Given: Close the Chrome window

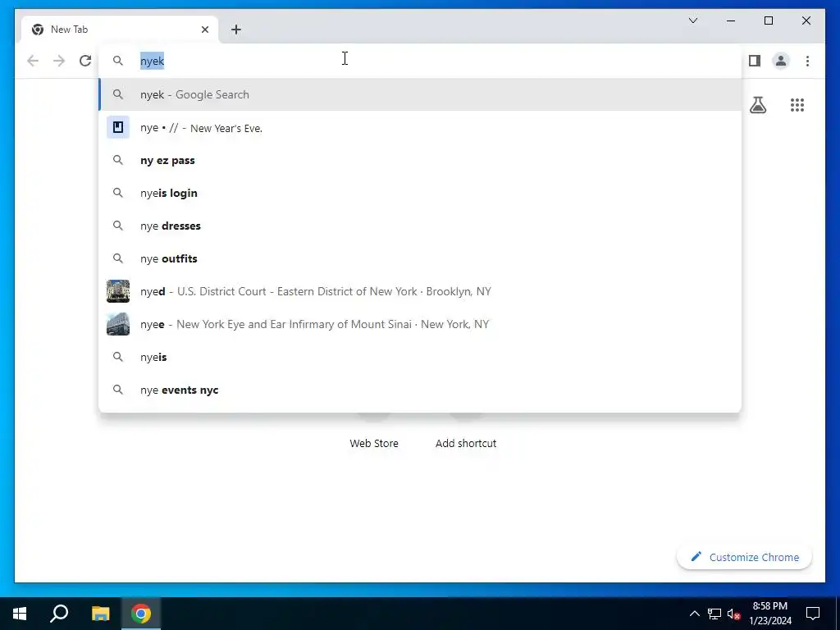Looking at the screenshot, I should (806, 21).
